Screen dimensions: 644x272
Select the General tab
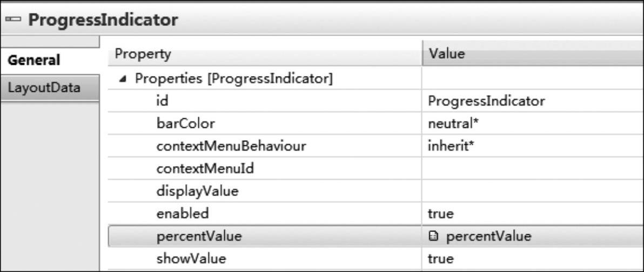click(x=34, y=60)
